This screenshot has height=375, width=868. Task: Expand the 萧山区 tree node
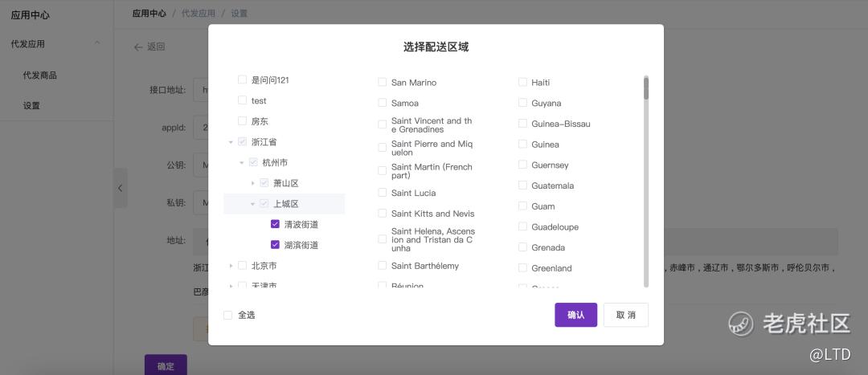tap(253, 183)
